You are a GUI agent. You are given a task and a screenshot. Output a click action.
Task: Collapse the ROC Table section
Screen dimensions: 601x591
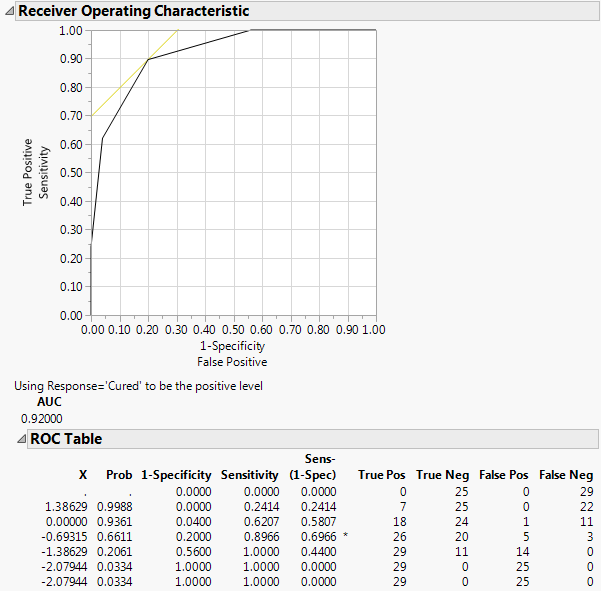coord(21,438)
